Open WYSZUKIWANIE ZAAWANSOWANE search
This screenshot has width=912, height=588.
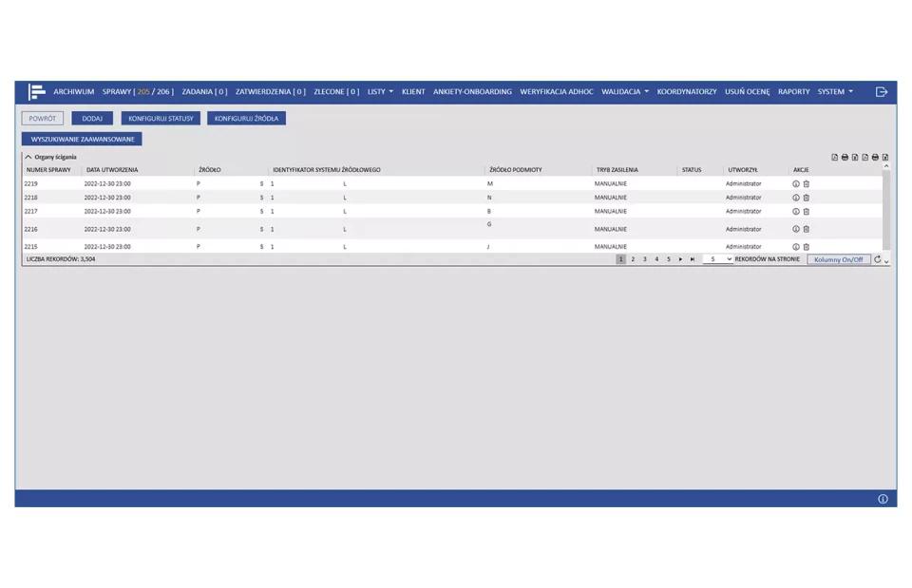pyautogui.click(x=82, y=139)
